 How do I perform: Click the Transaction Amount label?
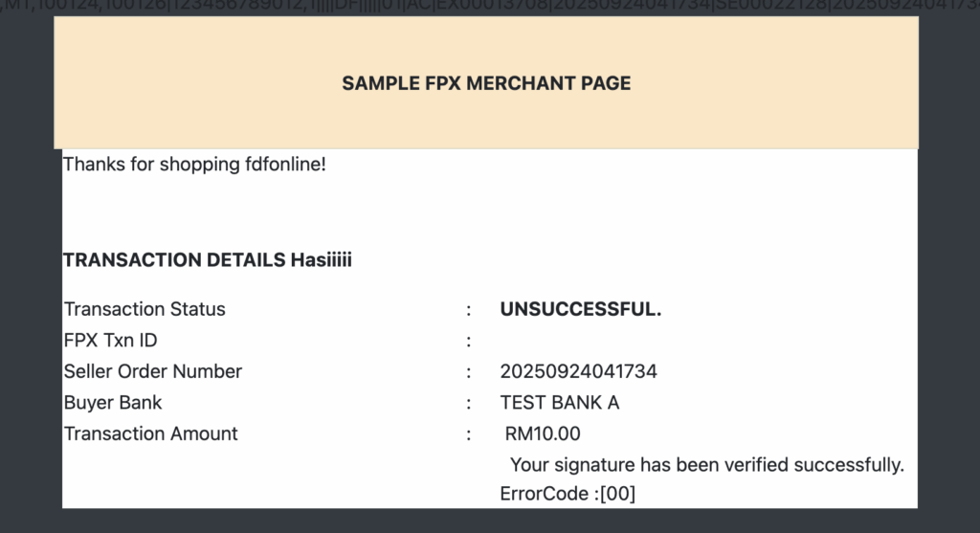[151, 433]
